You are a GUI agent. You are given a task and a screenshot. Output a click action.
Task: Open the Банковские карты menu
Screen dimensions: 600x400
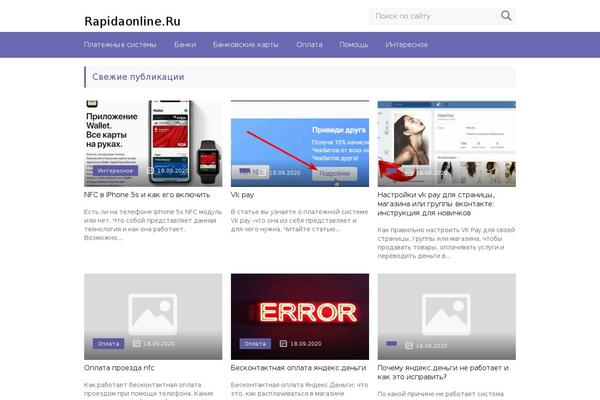(246, 45)
